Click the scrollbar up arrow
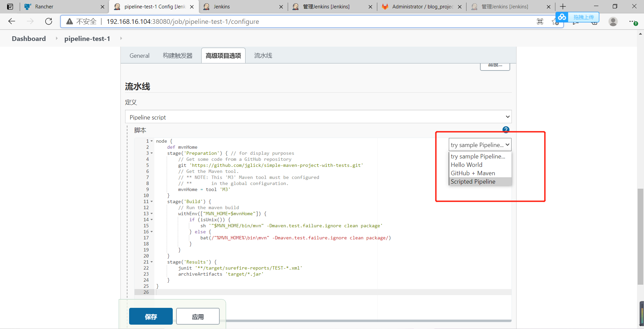This screenshot has width=644, height=329. (x=640, y=34)
